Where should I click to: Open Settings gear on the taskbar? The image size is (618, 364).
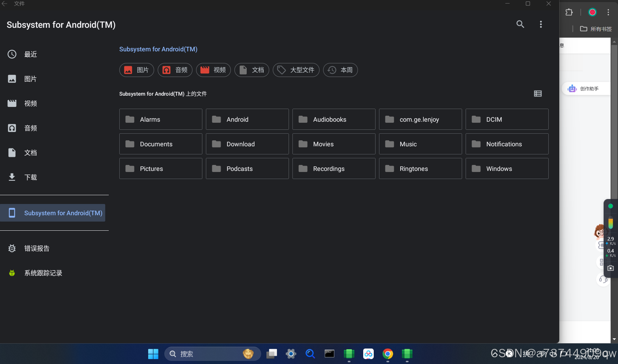tap(291, 354)
